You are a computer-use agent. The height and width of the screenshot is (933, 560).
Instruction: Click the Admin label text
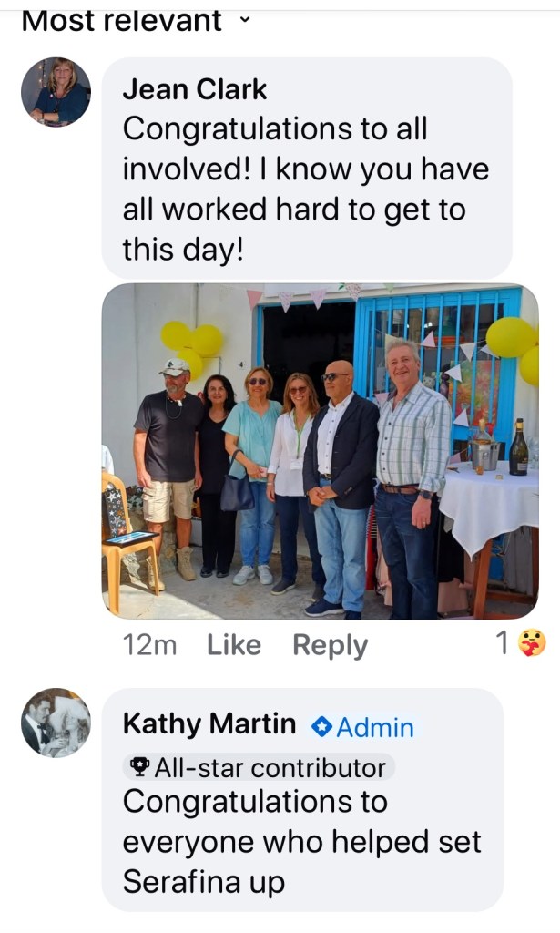(375, 727)
